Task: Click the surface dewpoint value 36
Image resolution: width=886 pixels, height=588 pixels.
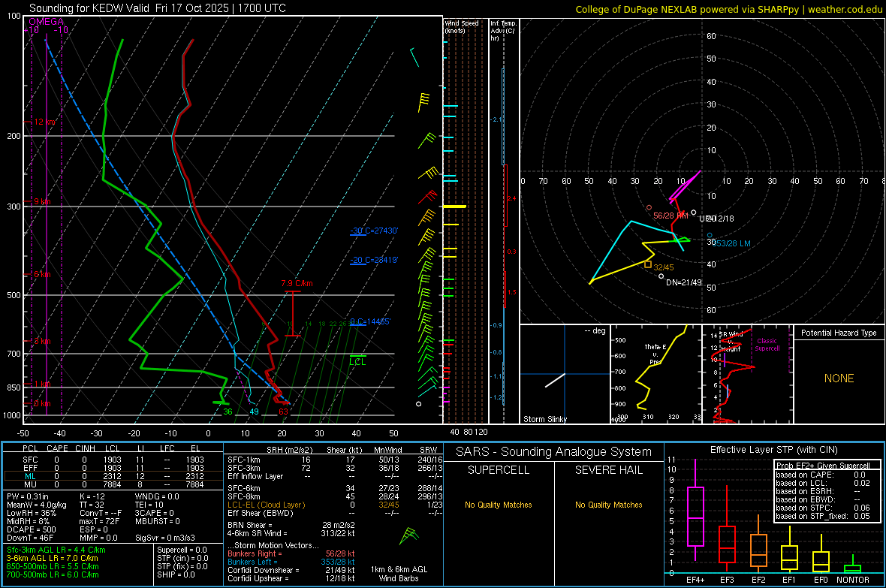Action: 228,412
